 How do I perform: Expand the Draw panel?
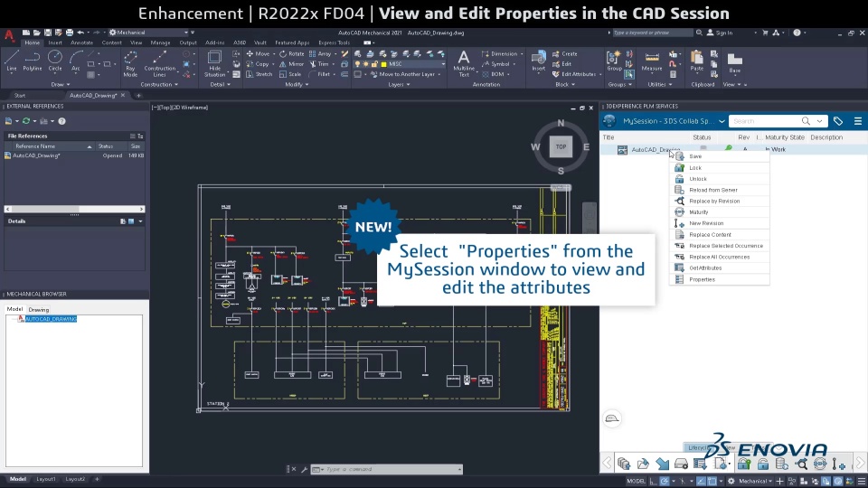coord(60,85)
